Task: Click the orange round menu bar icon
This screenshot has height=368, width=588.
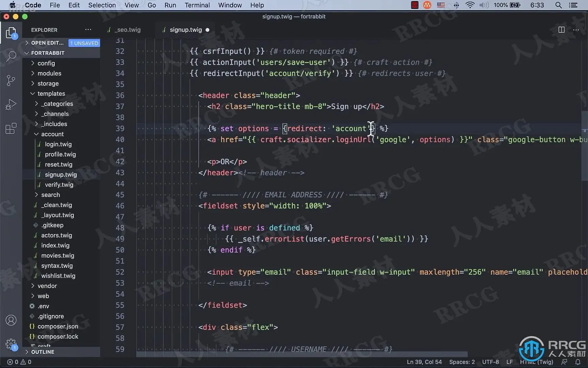Action: click(x=427, y=5)
